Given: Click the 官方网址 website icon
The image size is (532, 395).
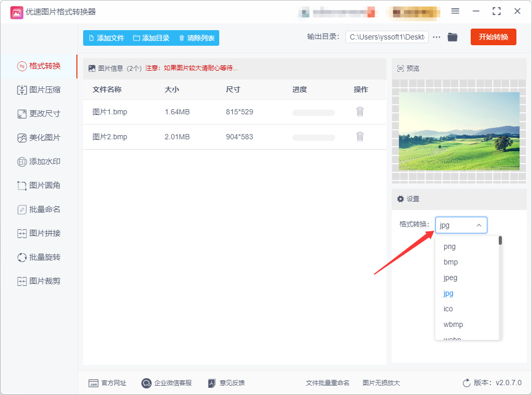Looking at the screenshot, I should pos(94,383).
